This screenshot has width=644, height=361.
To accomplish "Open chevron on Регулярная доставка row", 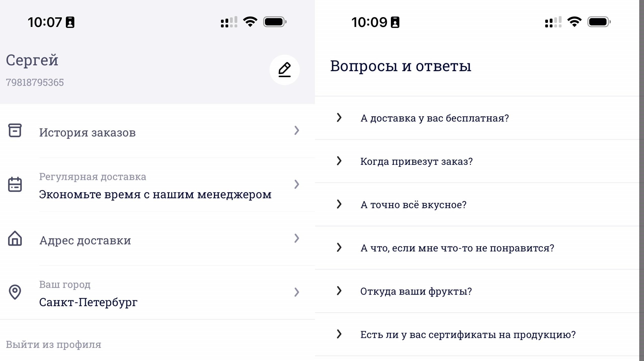I will [x=297, y=184].
